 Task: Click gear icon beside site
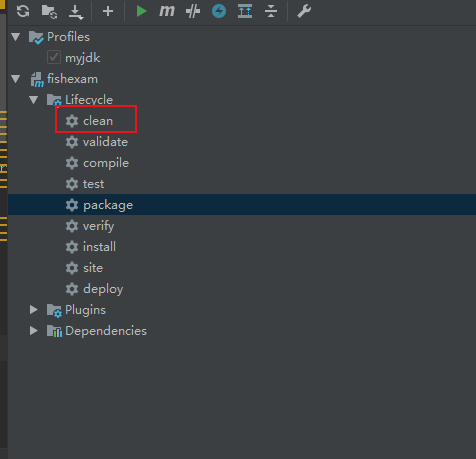click(x=72, y=268)
